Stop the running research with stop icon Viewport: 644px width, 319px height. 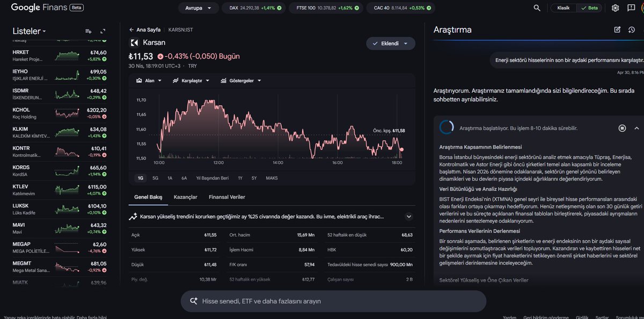click(x=622, y=128)
